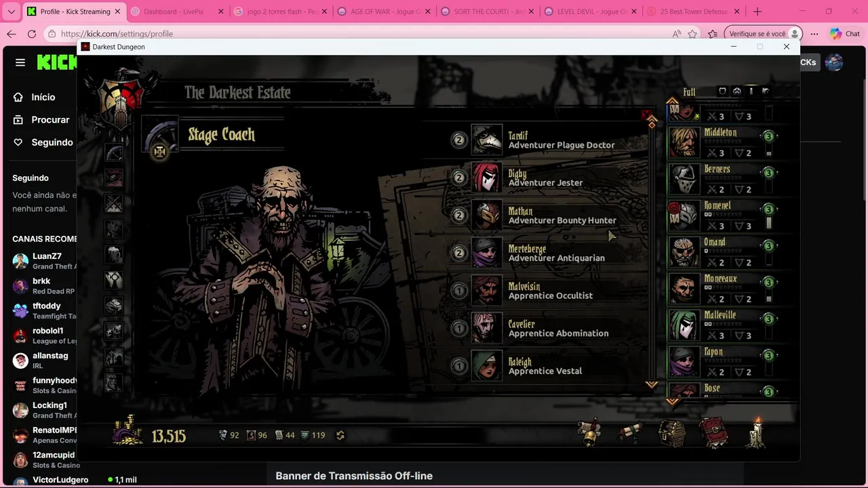The image size is (868, 488).
Task: Add page to favorites with star icon
Action: tap(692, 34)
